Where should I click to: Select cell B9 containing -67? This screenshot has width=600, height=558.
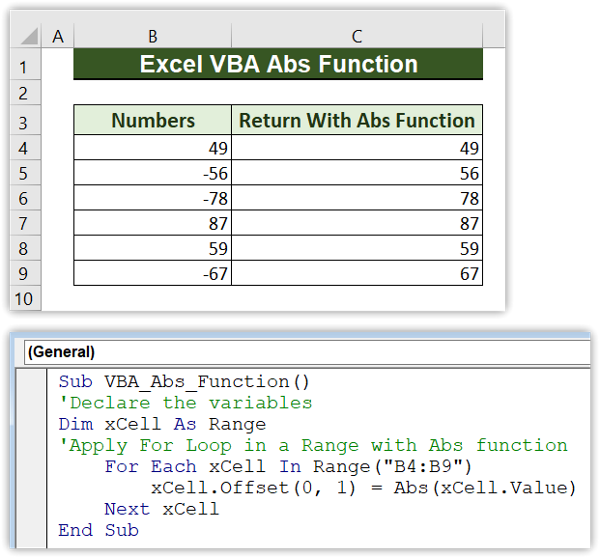[153, 273]
